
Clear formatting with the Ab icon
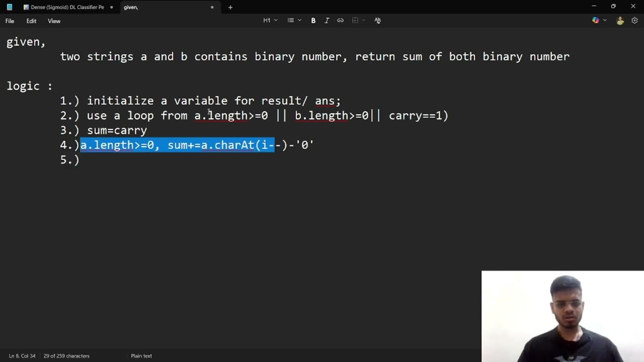[x=377, y=20]
